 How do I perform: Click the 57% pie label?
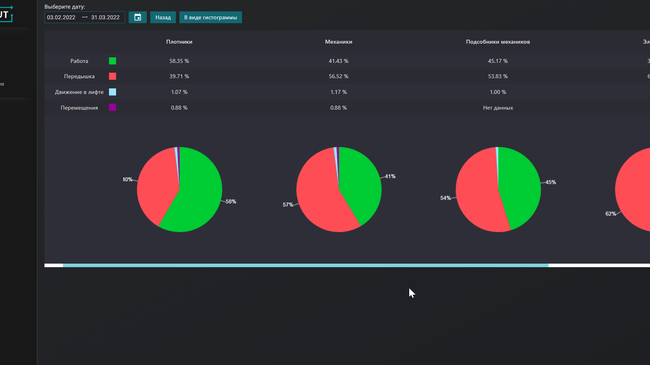tap(288, 204)
